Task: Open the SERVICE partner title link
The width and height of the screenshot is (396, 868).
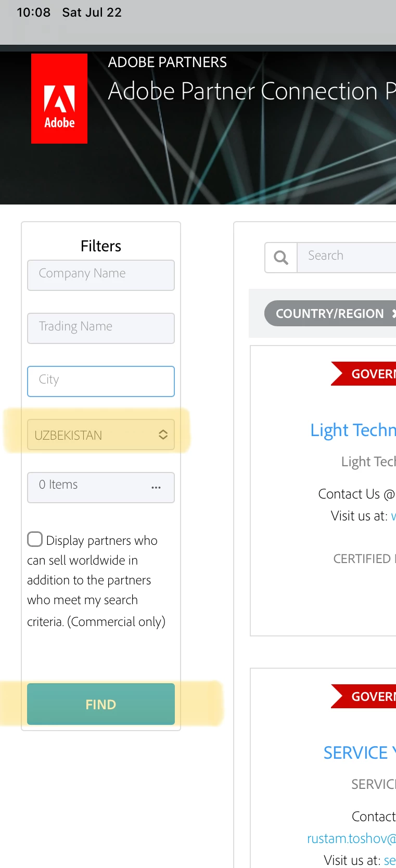Action: [360, 752]
